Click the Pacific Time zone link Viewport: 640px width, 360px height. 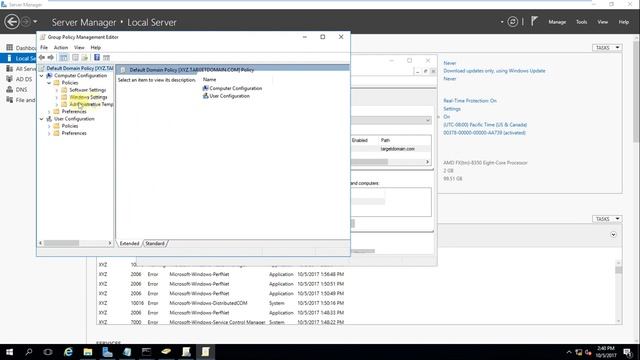coord(485,124)
